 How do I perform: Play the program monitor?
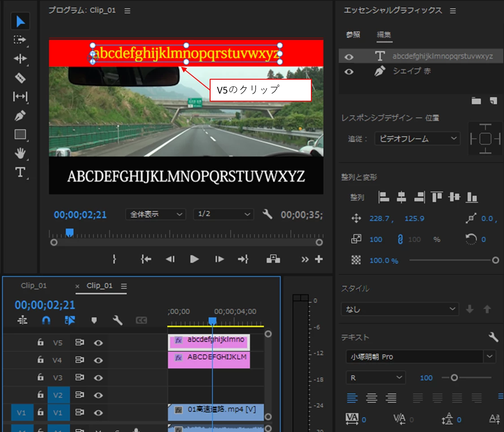pyautogui.click(x=194, y=259)
